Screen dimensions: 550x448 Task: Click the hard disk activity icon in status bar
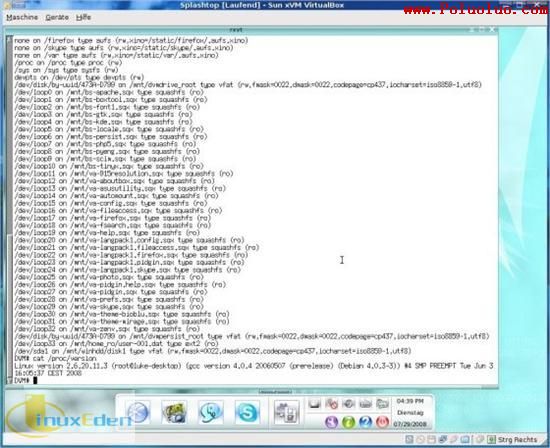[409, 440]
